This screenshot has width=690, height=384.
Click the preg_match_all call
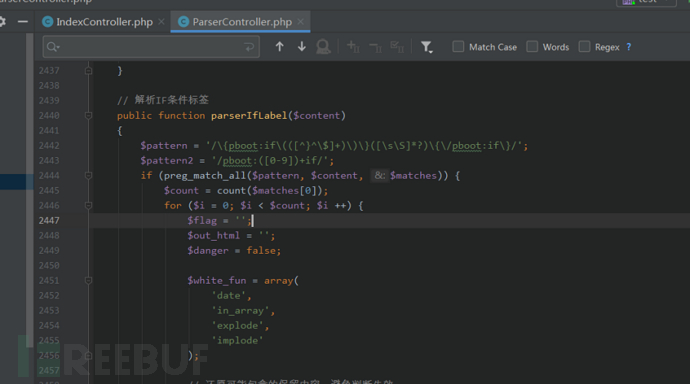[x=205, y=176]
